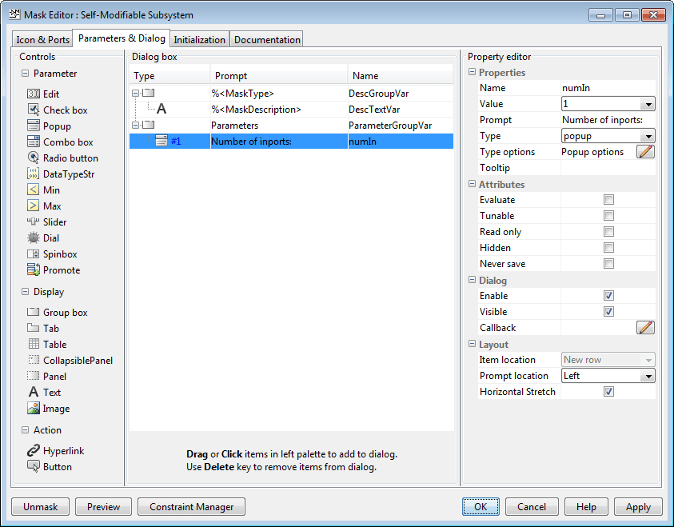Select the numIn row in dialog box
The height and width of the screenshot is (527, 674).
coord(291,141)
